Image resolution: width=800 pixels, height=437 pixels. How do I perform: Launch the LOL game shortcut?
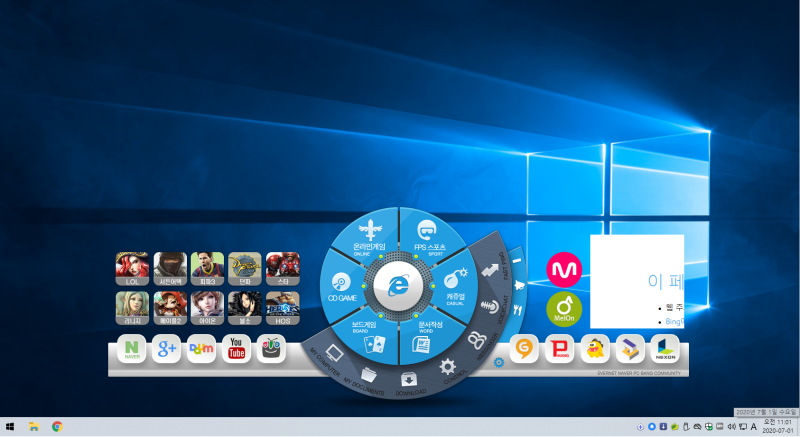[x=132, y=269]
